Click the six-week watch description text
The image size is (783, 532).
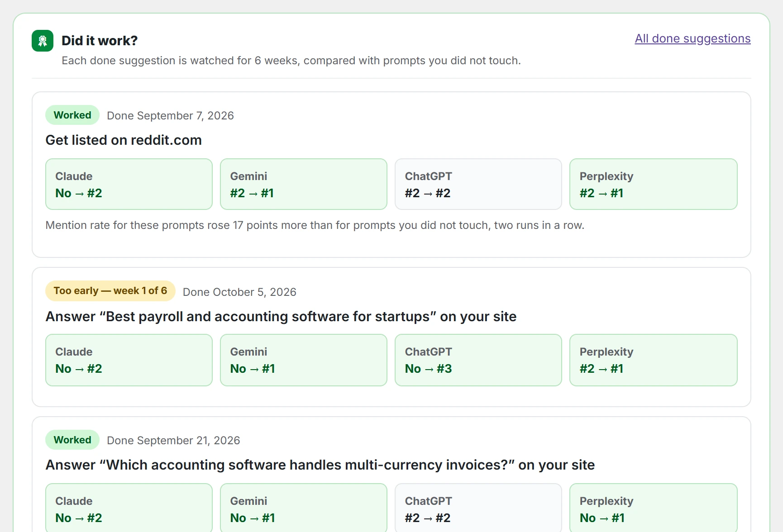[291, 61]
